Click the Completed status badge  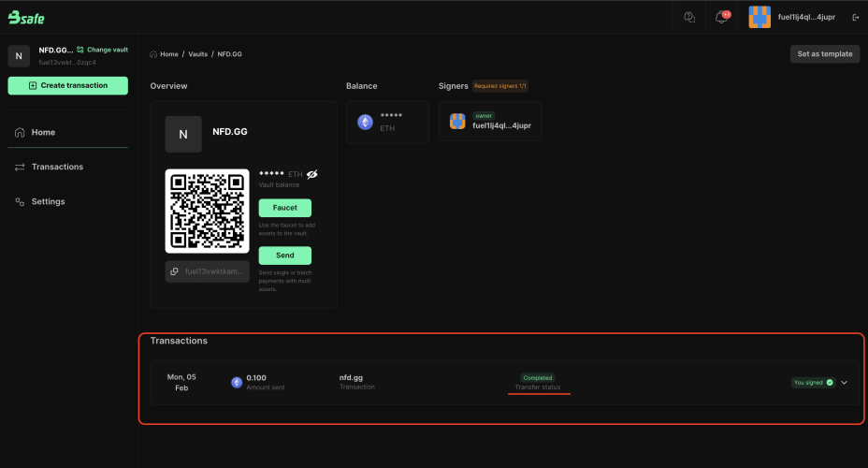[538, 378]
